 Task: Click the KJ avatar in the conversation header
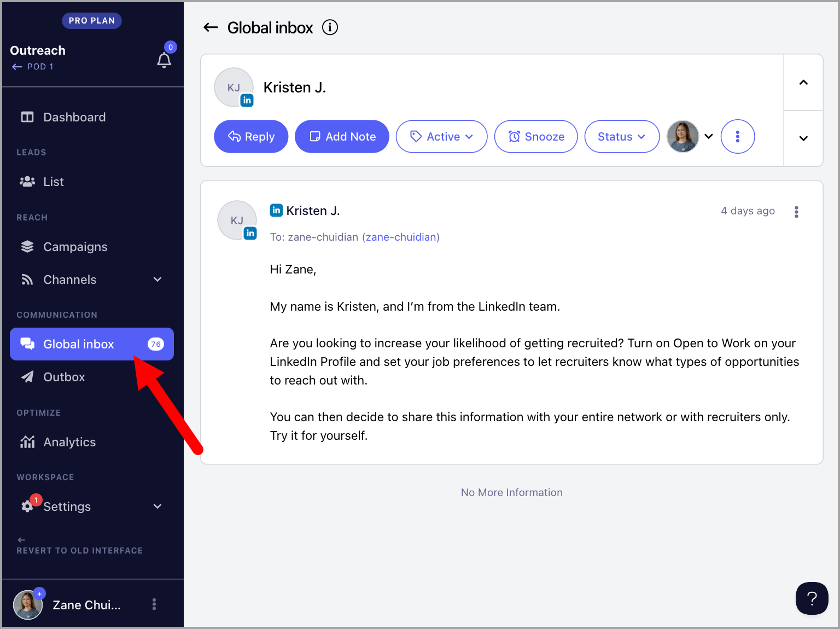[234, 88]
